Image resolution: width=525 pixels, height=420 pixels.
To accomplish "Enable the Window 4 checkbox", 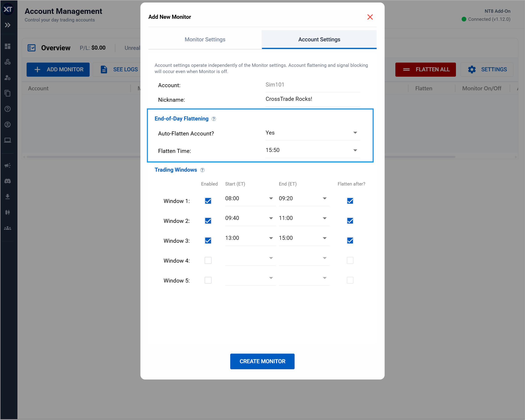I will click(x=208, y=261).
